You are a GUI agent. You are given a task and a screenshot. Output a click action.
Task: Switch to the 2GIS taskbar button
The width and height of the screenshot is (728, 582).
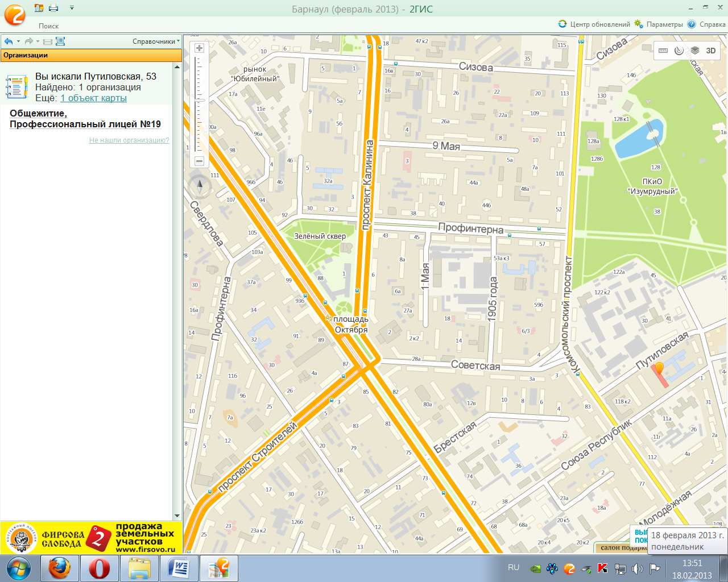click(x=220, y=568)
